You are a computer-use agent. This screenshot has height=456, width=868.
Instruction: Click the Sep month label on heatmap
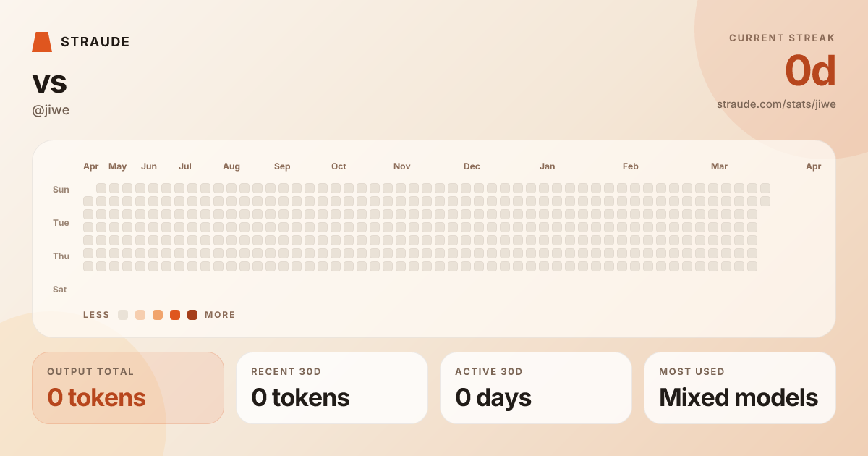coord(282,166)
